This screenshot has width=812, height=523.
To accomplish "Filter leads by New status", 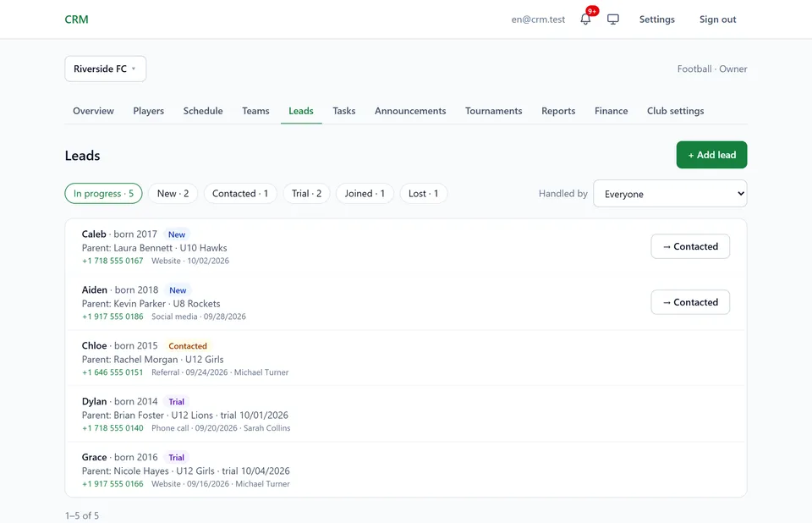I will coord(173,193).
